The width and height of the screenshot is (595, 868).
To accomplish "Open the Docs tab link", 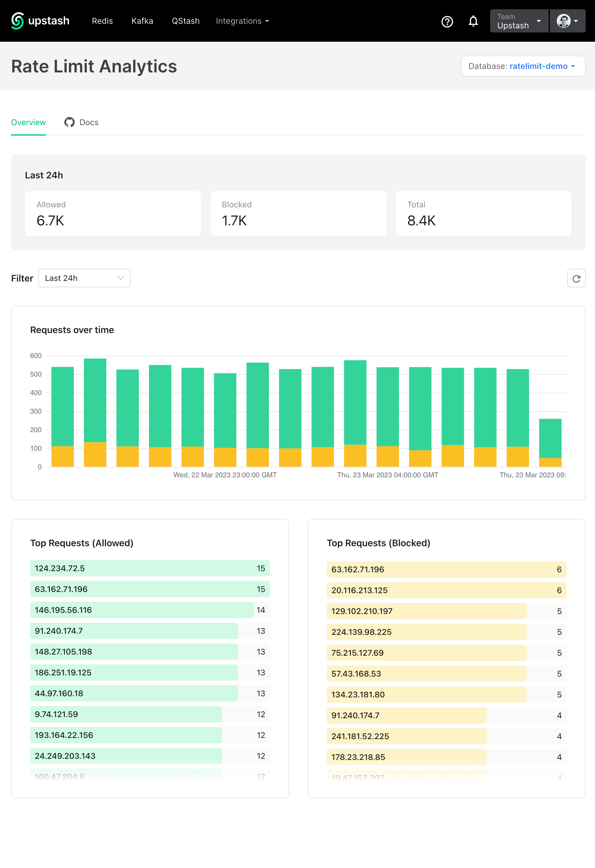I will [x=89, y=122].
